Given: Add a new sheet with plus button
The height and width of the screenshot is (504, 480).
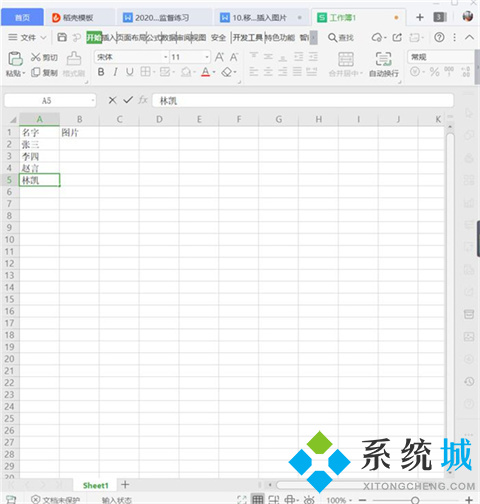Looking at the screenshot, I should [125, 484].
